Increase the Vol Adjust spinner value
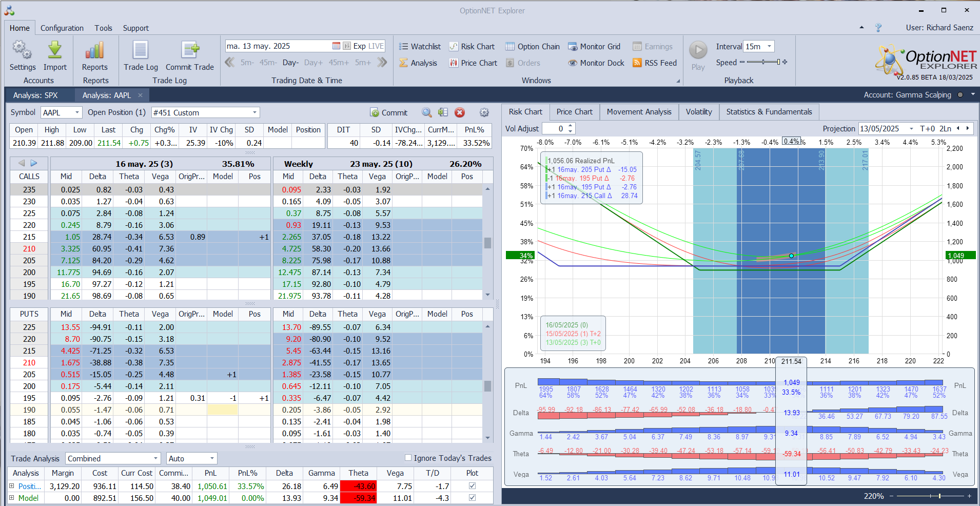980x506 pixels. pyautogui.click(x=571, y=126)
